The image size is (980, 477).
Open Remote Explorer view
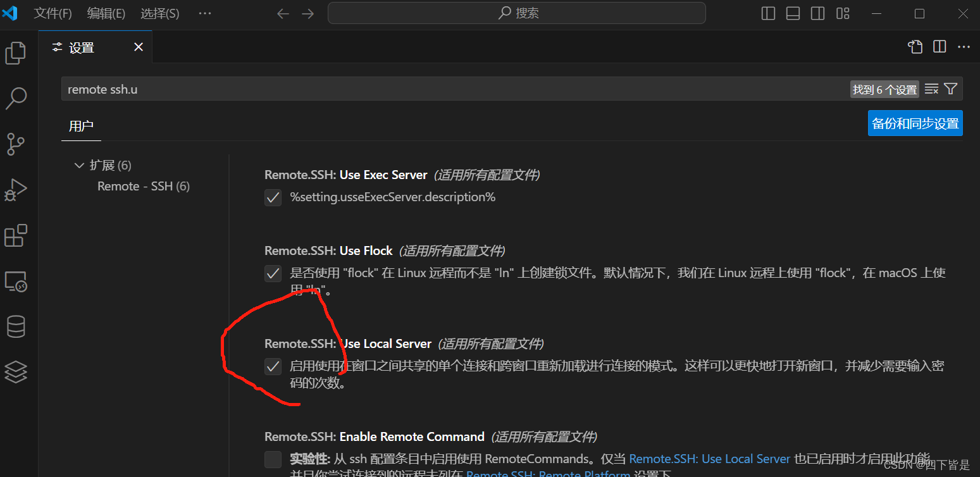click(15, 282)
